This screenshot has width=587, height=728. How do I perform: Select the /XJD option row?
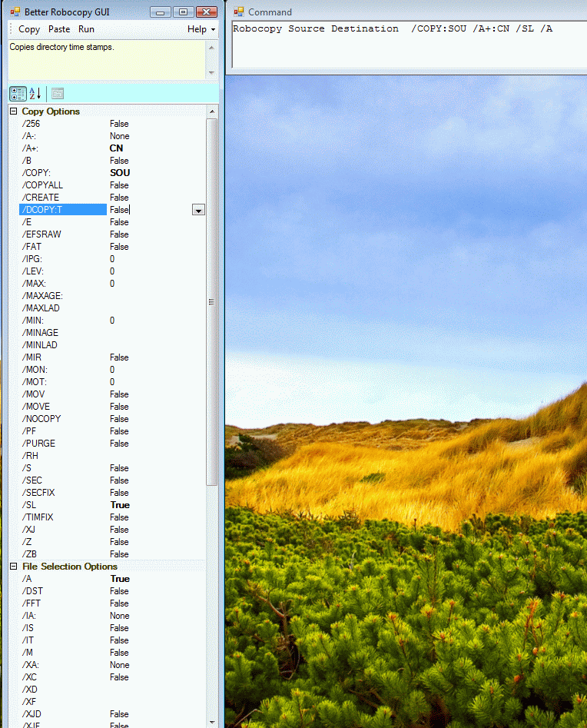coord(113,714)
